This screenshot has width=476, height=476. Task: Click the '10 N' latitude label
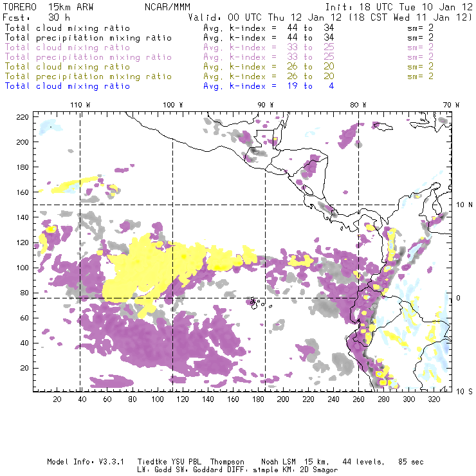(x=464, y=205)
